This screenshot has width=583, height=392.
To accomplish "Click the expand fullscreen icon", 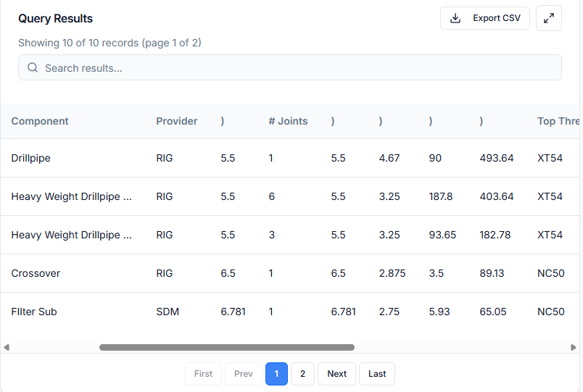I will tap(549, 18).
